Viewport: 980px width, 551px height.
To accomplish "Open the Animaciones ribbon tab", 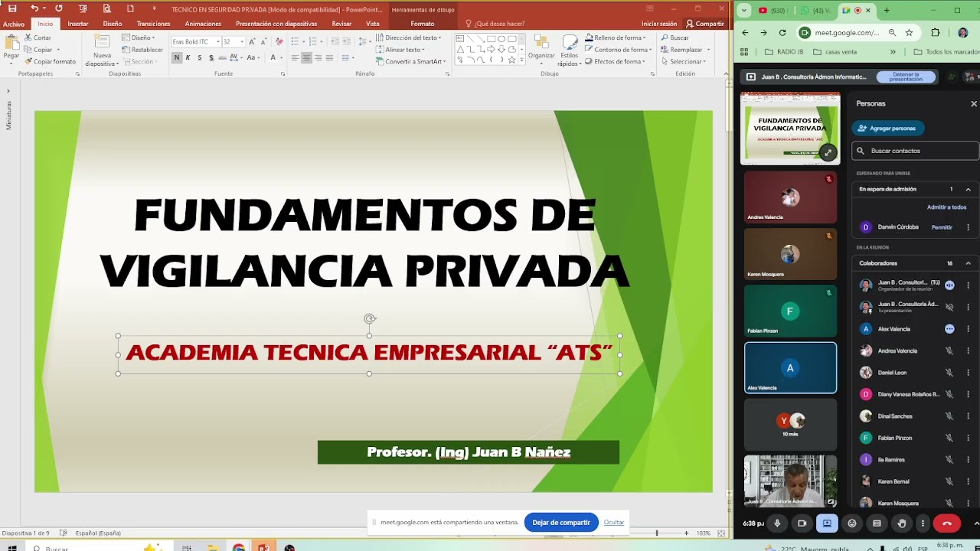I will coord(203,24).
